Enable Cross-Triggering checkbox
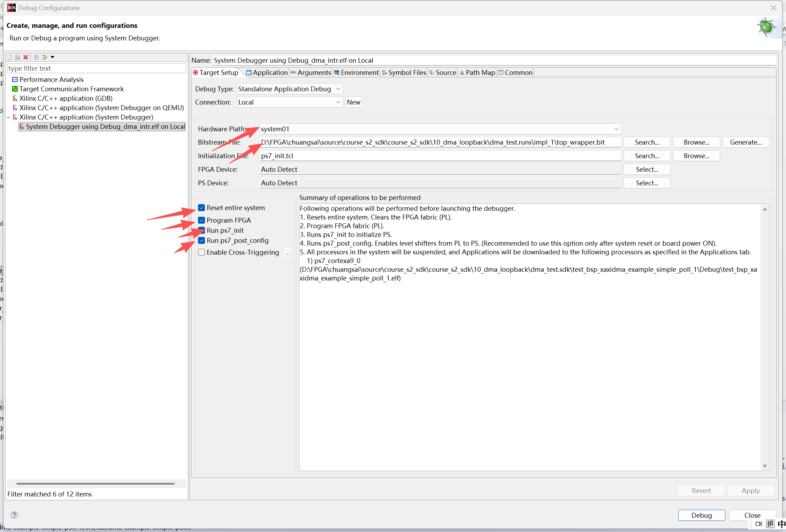786x532 pixels. pyautogui.click(x=201, y=252)
